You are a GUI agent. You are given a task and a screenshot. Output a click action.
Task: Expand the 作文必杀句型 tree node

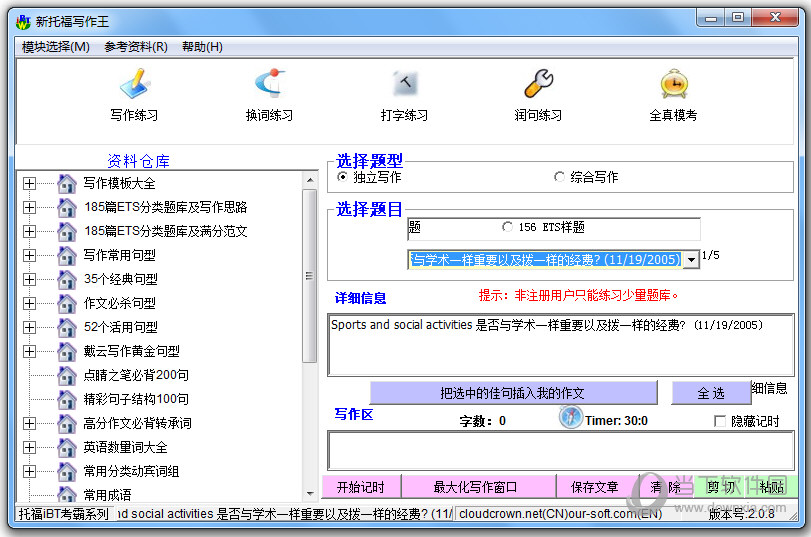coord(29,303)
